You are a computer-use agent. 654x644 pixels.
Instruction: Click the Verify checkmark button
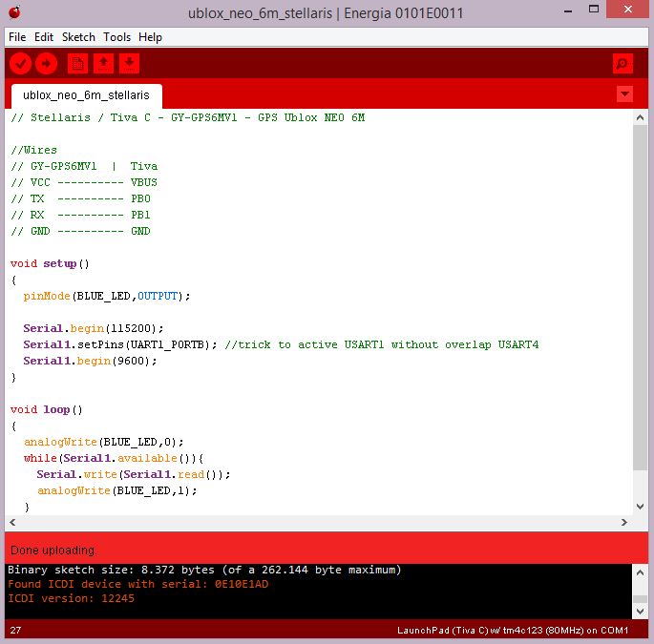point(20,64)
